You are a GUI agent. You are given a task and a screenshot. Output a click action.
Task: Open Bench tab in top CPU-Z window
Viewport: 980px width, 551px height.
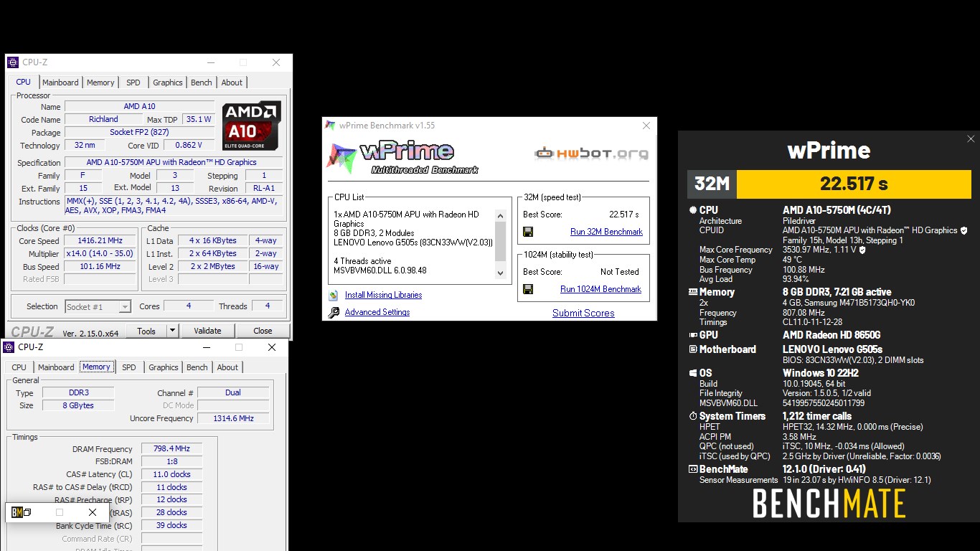click(202, 83)
